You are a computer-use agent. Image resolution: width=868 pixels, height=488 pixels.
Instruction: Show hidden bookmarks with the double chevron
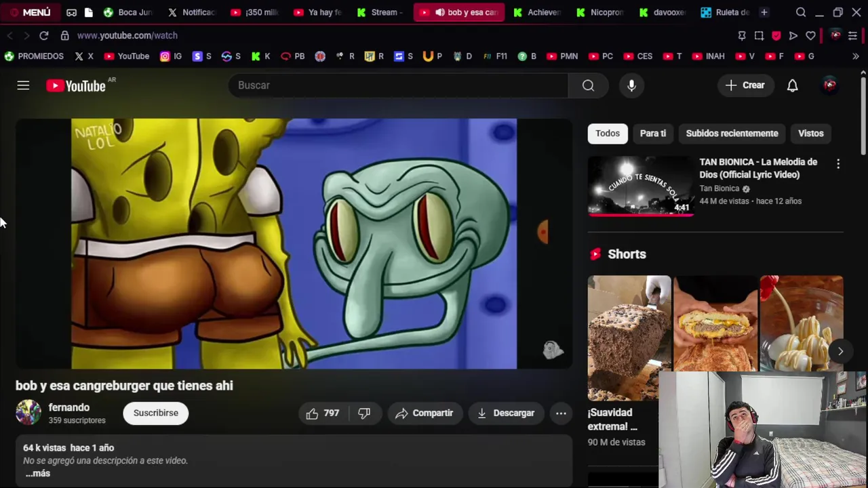tap(856, 56)
